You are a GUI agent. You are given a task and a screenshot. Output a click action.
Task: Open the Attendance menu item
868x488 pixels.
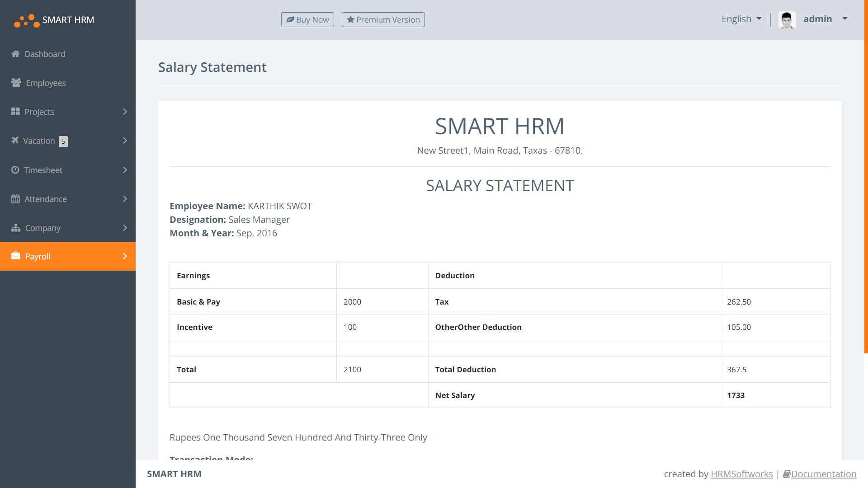tap(45, 199)
